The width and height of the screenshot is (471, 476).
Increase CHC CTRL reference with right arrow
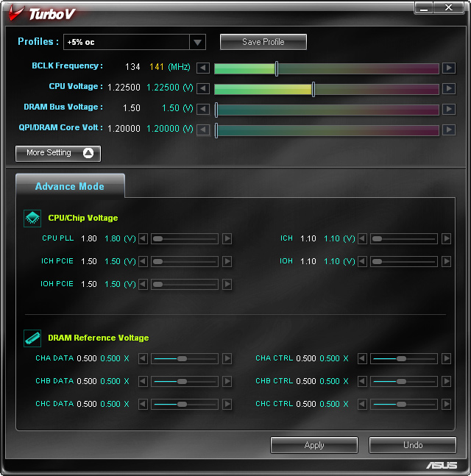[446, 404]
